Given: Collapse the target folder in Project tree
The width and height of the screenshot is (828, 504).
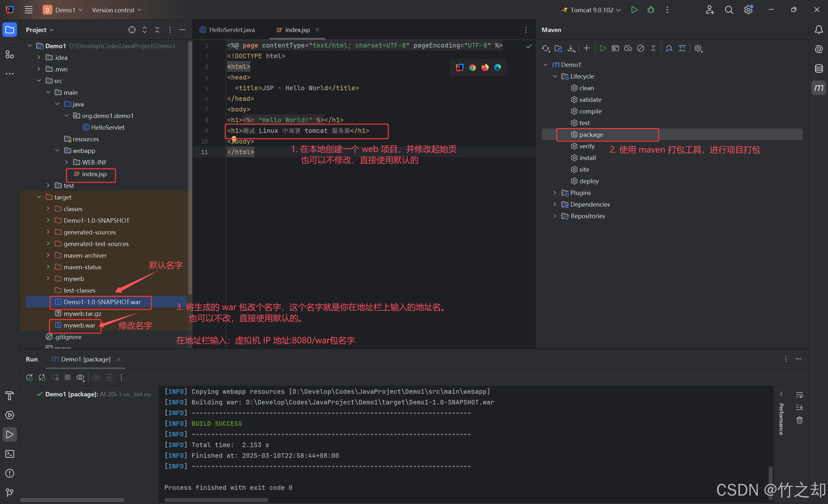Looking at the screenshot, I should (x=39, y=197).
